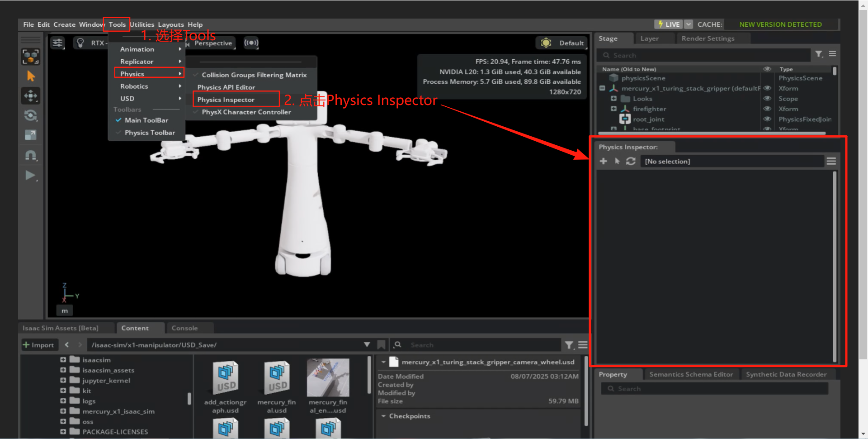
Task: Click the Content browser filter funnel icon
Action: point(569,345)
